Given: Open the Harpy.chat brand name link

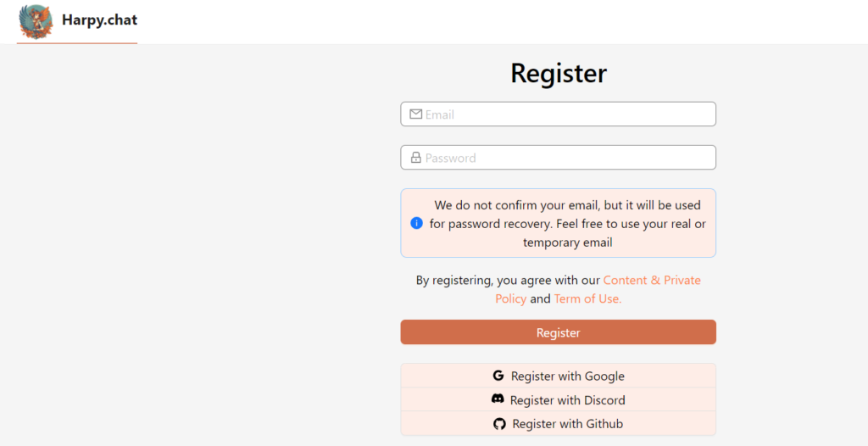Looking at the screenshot, I should 99,20.
